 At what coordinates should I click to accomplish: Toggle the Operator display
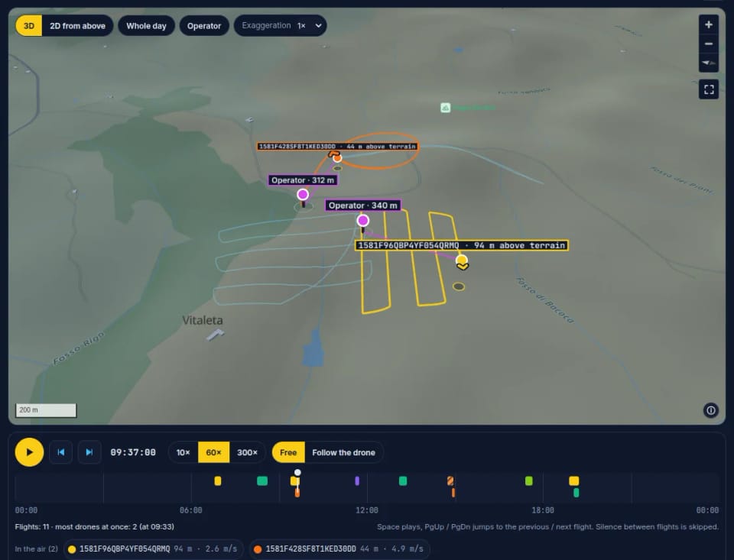tap(204, 26)
